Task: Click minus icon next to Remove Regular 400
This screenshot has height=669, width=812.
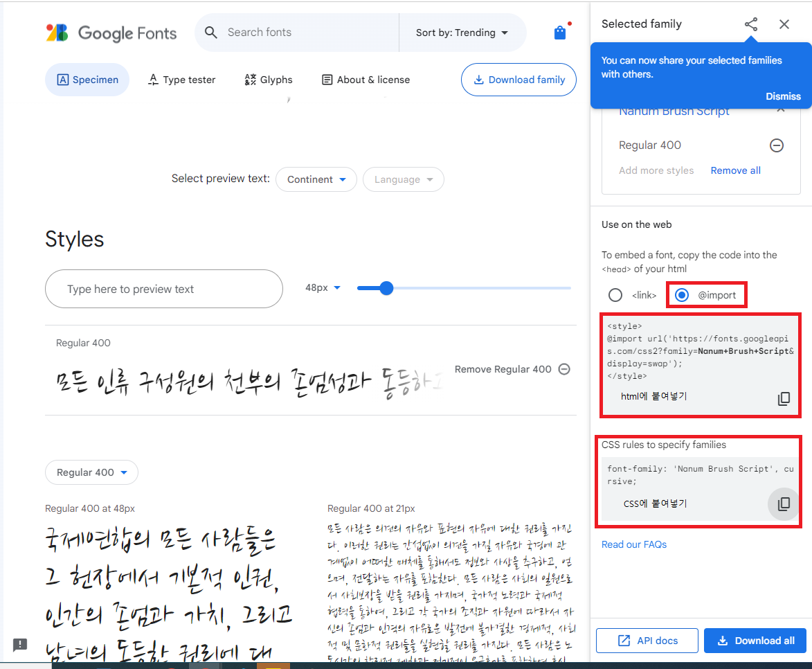Action: click(564, 369)
